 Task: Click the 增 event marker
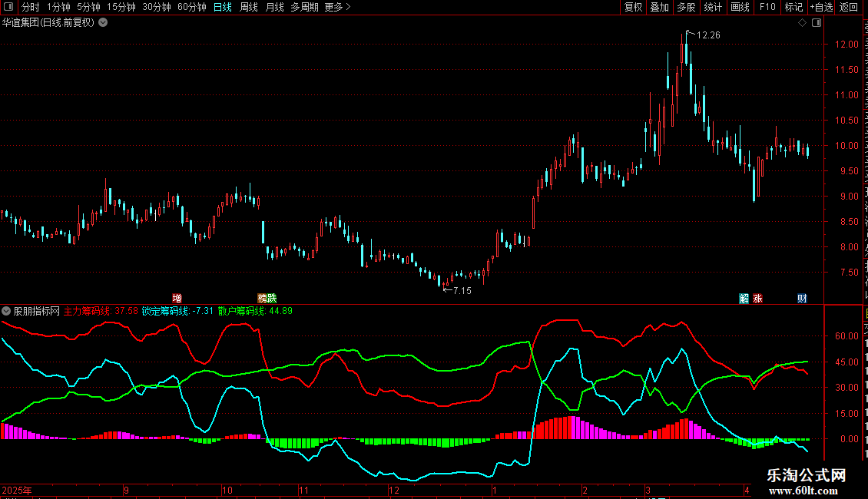point(177,298)
